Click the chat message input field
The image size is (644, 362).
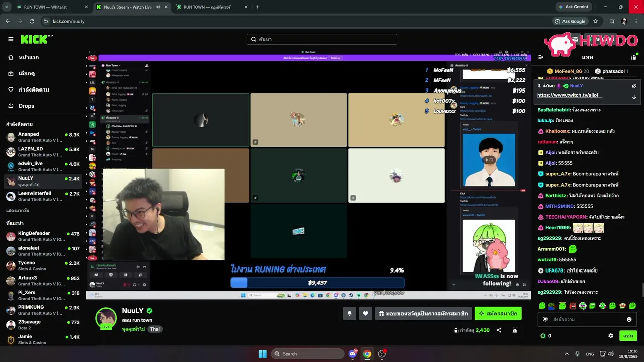click(x=587, y=319)
